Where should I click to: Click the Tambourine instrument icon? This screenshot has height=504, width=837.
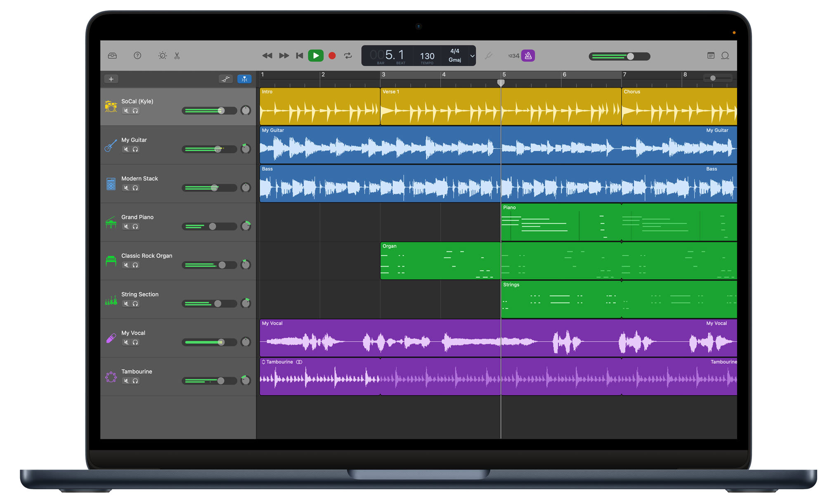coord(111,377)
